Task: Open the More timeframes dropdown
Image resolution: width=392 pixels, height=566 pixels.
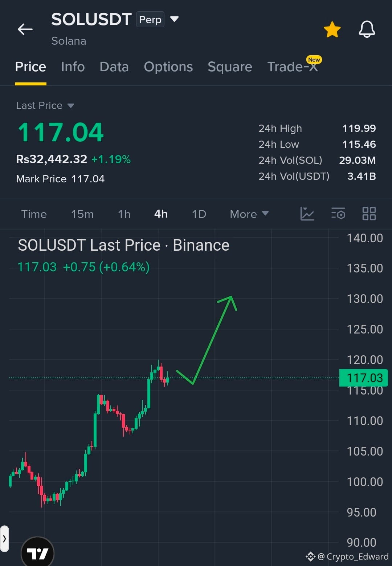Action: [249, 214]
